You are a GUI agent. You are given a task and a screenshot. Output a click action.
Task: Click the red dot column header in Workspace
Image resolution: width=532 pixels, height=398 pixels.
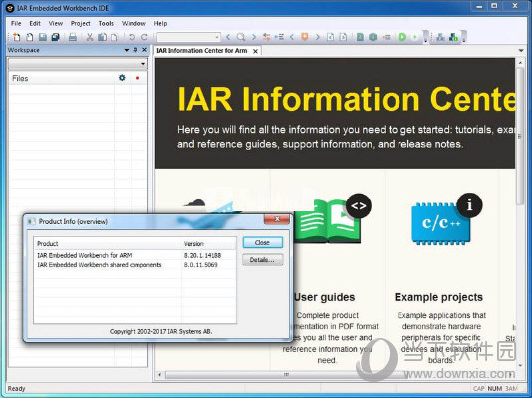[x=137, y=78]
